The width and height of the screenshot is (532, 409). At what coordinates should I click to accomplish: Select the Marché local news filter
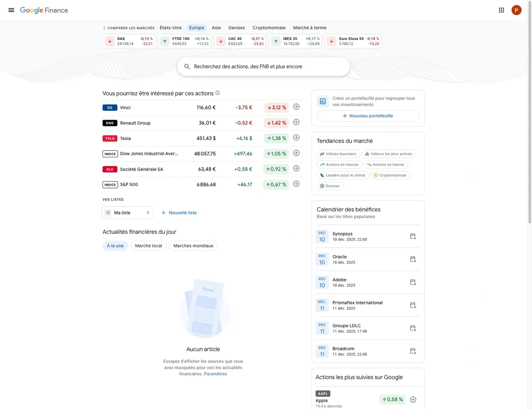[x=149, y=245]
